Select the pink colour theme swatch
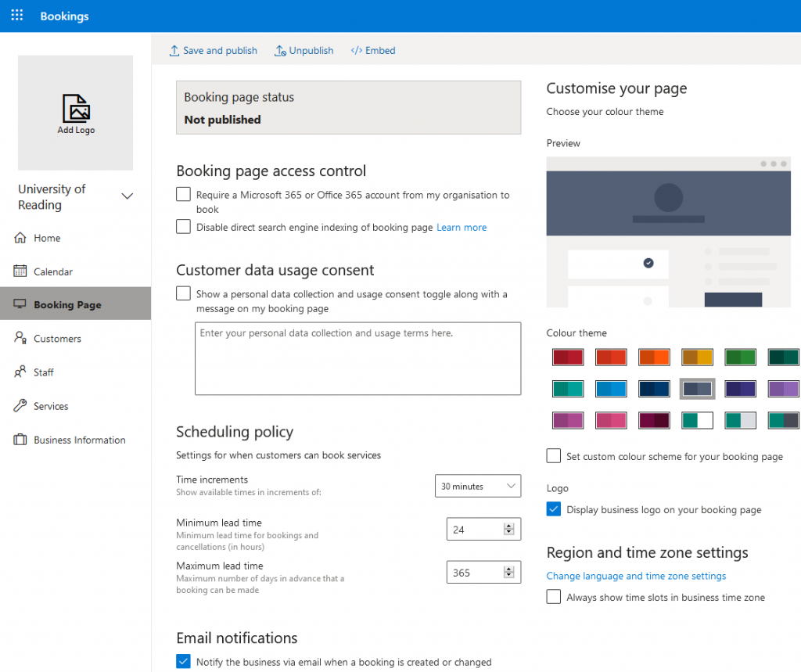 pyautogui.click(x=611, y=420)
